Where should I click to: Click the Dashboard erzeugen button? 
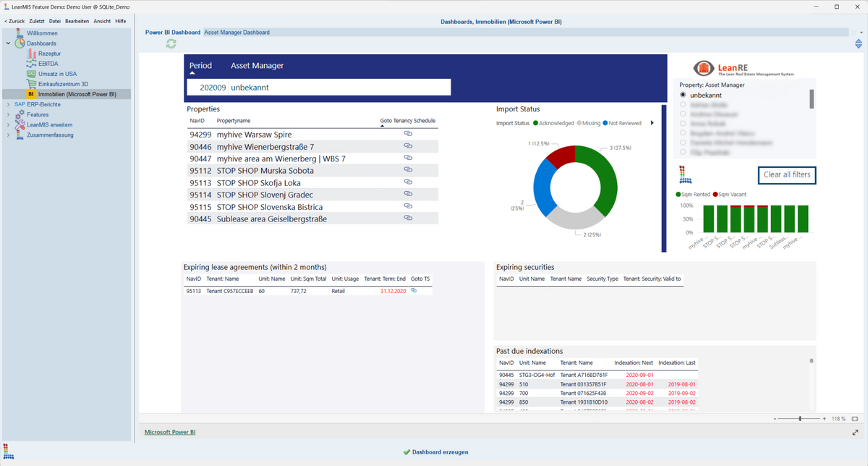pyautogui.click(x=435, y=452)
